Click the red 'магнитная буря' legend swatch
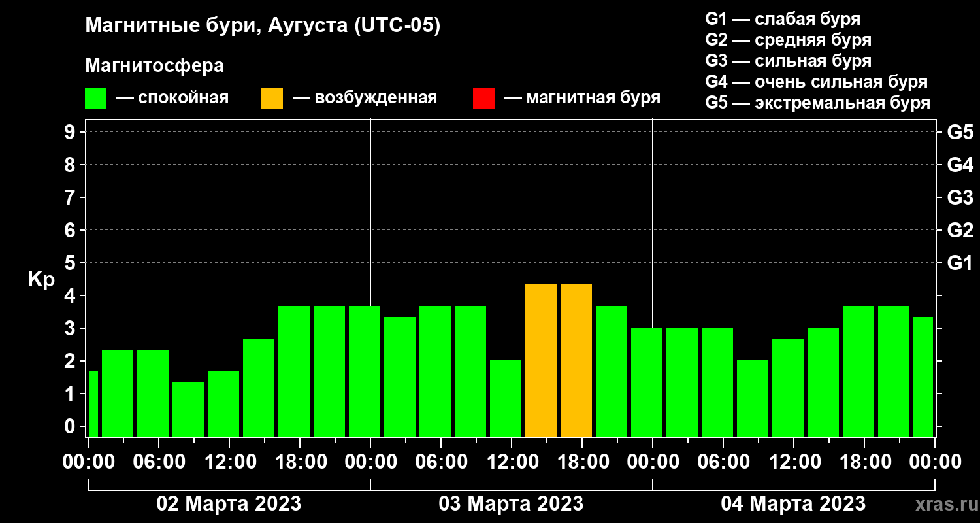Viewport: 980px width, 523px height. (483, 98)
